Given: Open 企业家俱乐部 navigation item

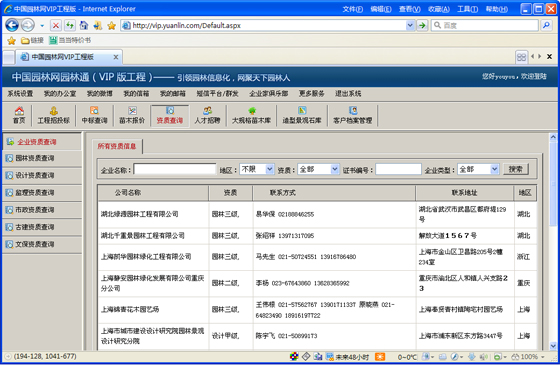Looking at the screenshot, I should coord(269,94).
